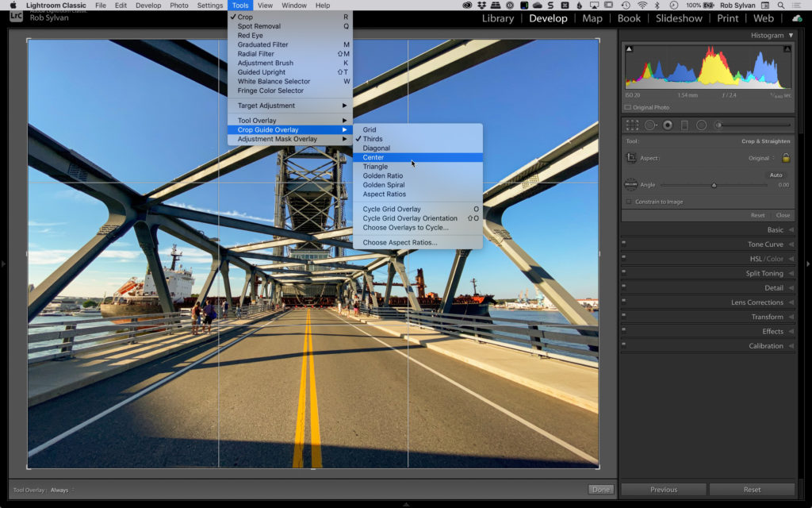Hide the right panel group arrow
The height and width of the screenshot is (508, 812).
(x=808, y=264)
